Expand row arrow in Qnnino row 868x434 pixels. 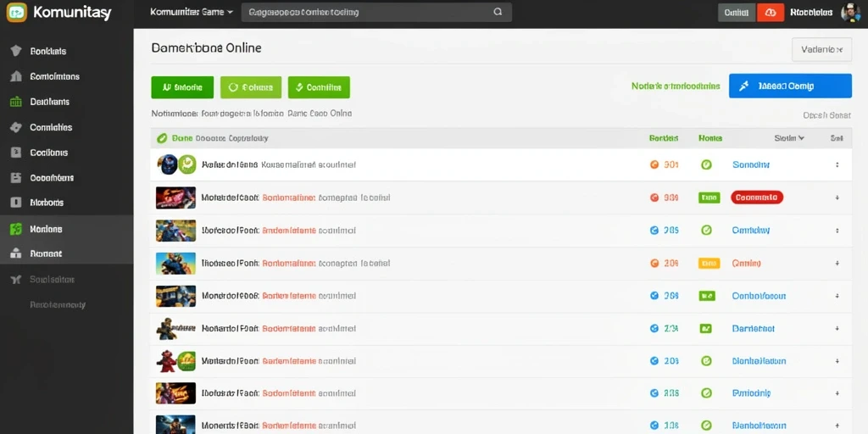(x=837, y=264)
